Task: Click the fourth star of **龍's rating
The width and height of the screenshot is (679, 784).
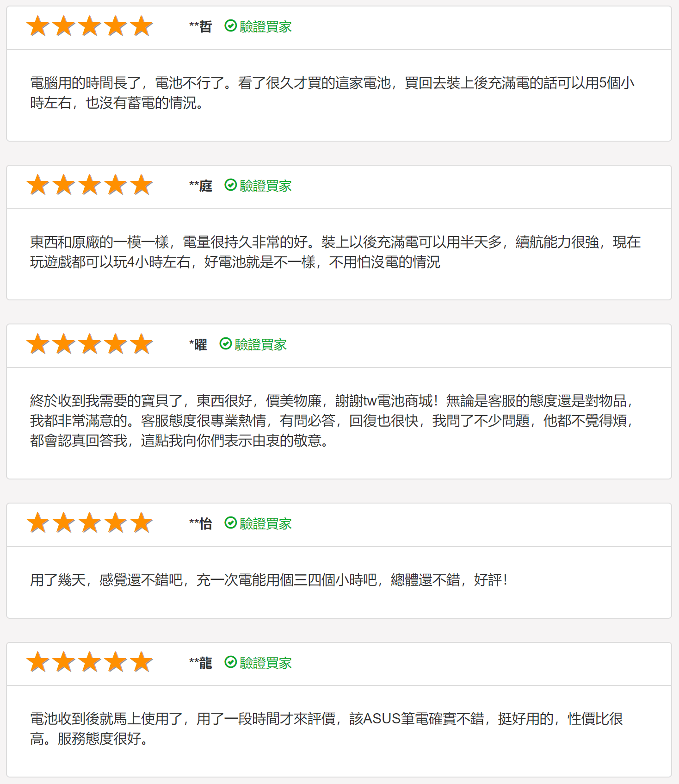Action: tap(116, 663)
